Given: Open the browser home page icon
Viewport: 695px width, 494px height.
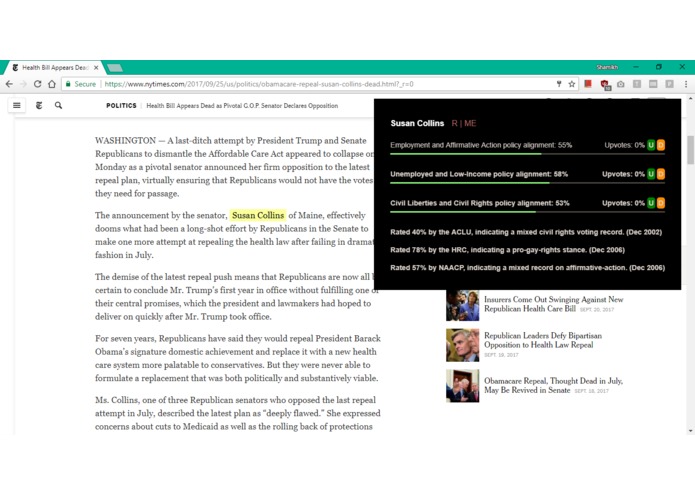Looking at the screenshot, I should click(52, 84).
